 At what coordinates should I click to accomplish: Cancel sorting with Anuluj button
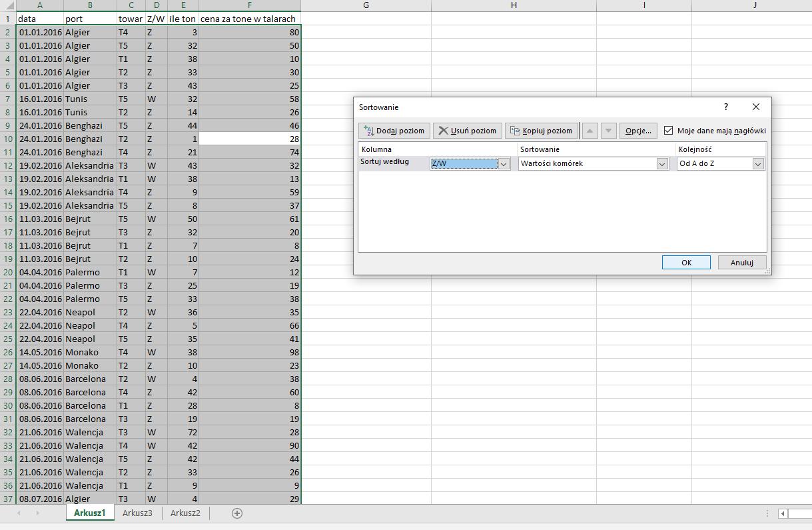742,263
